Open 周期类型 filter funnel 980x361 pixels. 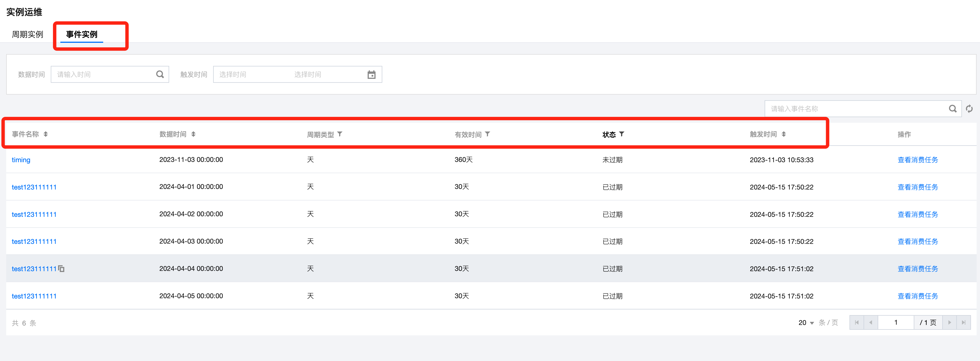(340, 134)
